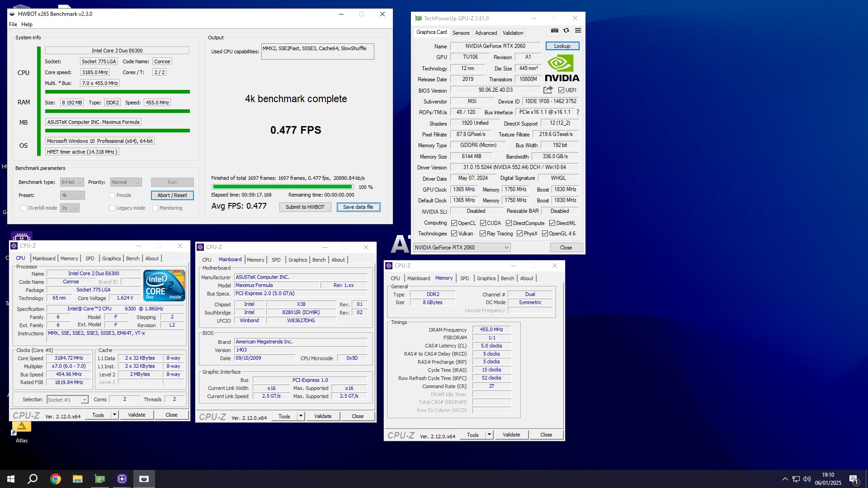Open the Windows Start menu
Screen dimensions: 868x488
click(x=11, y=479)
